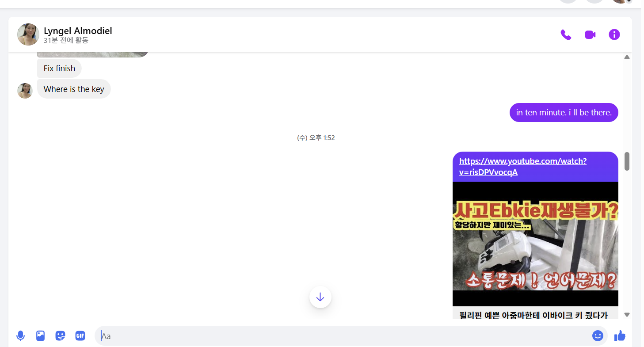Open the emoji picker in message box
This screenshot has height=347, width=644.
click(598, 336)
